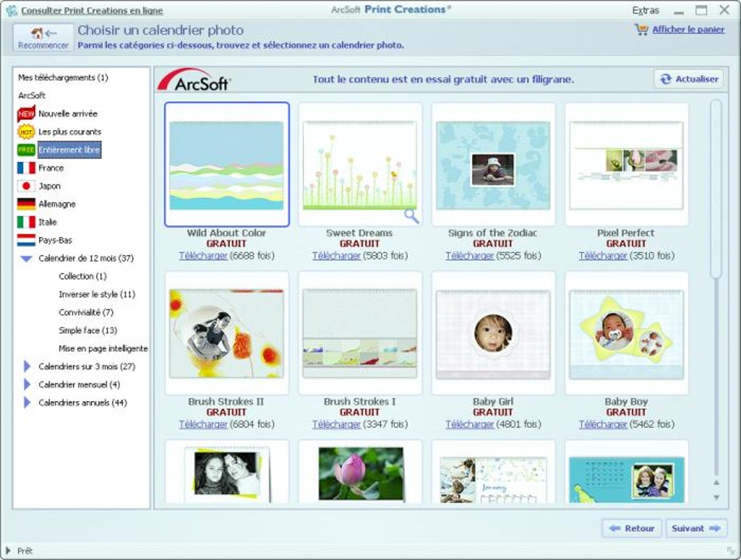Viewport: 741px width, 560px height.
Task: Download Baby Boy via Télécharger
Action: point(603,424)
